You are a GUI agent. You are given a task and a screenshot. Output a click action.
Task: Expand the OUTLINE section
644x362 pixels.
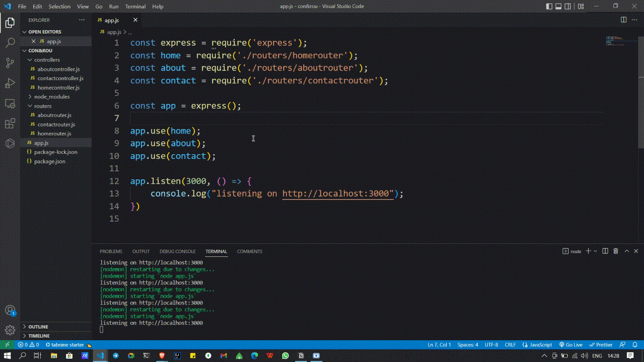tap(56, 327)
